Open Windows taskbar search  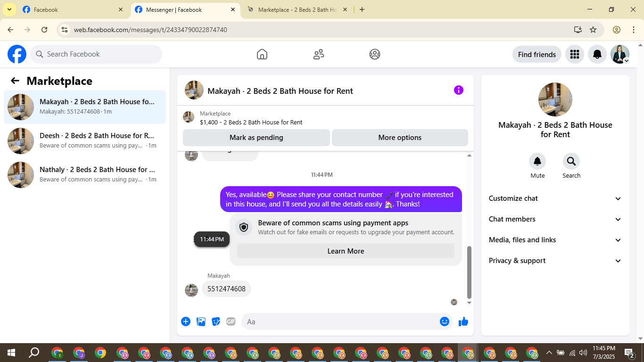[x=34, y=353]
